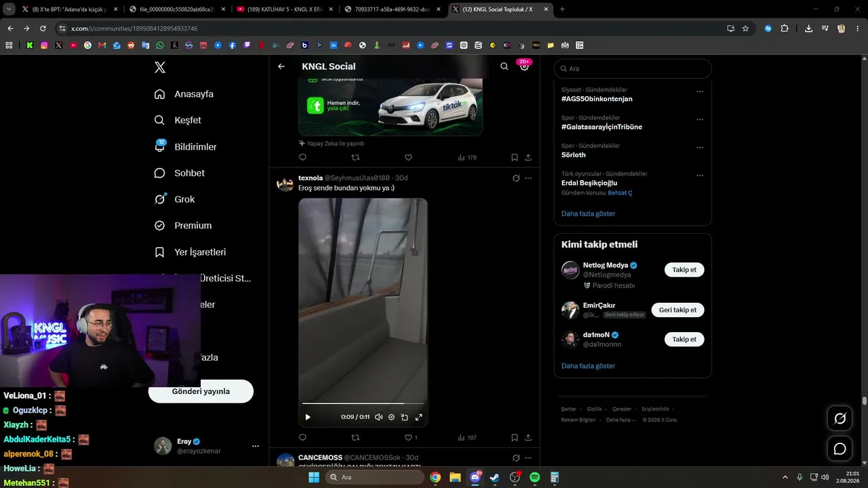Image resolution: width=868 pixels, height=488 pixels.
Task: Seek on the video progress bar
Action: 363,403
